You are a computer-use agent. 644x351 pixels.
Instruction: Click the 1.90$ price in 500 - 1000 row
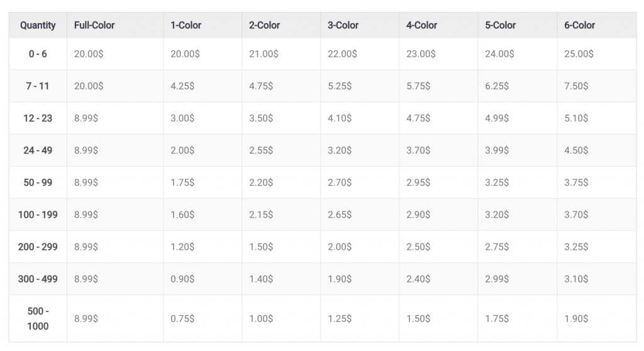coord(576,319)
